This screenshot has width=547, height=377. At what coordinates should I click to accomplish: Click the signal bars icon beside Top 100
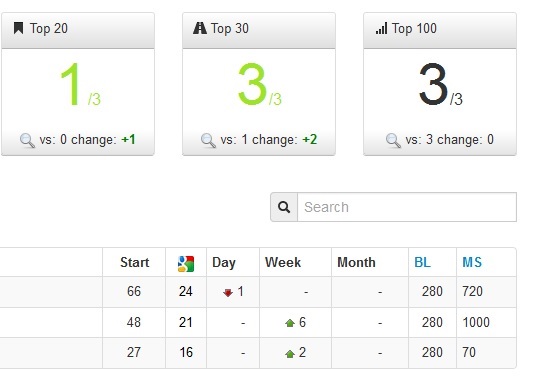tap(382, 28)
